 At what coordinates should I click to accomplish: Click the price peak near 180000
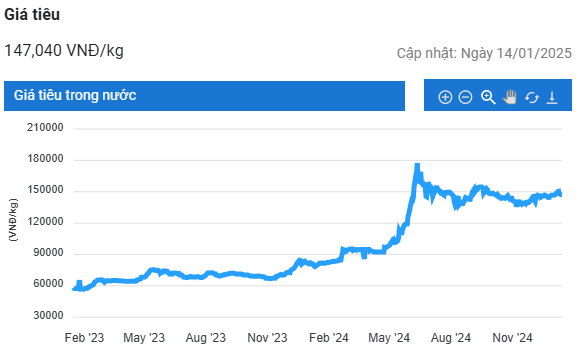point(417,166)
